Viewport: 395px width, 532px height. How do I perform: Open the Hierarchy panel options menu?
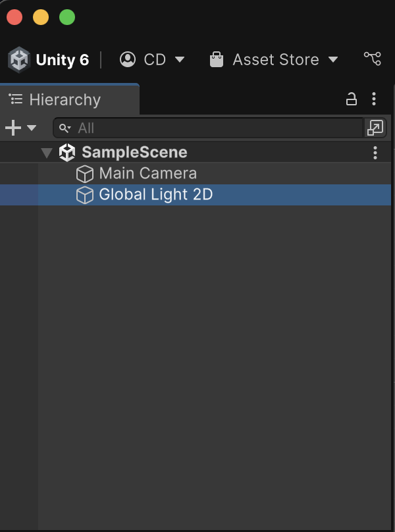[x=374, y=99]
